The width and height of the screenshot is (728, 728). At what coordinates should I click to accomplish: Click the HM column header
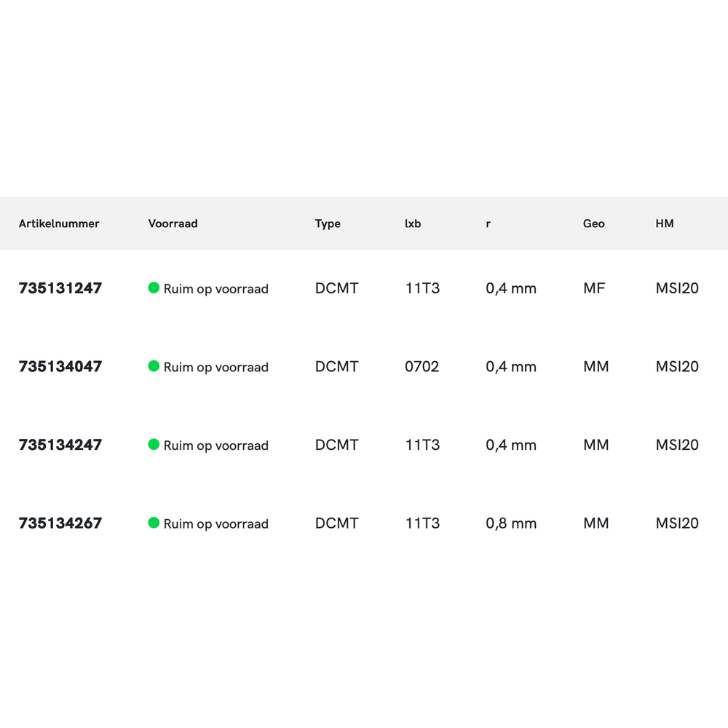[665, 223]
